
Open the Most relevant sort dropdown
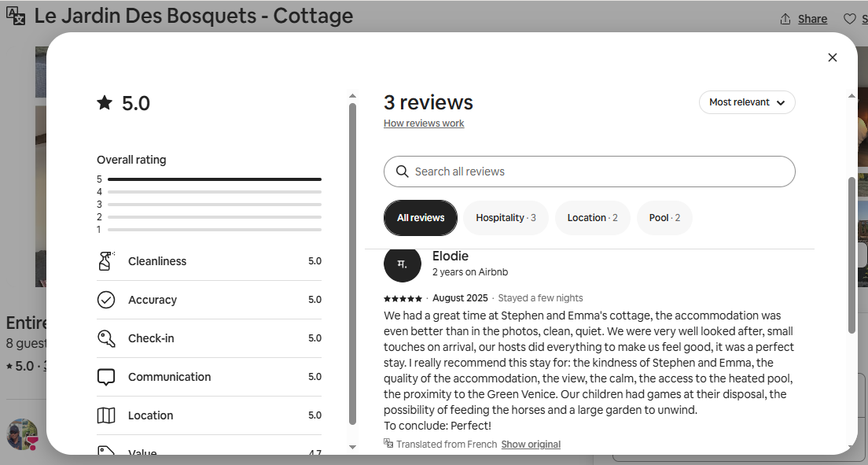coord(747,102)
